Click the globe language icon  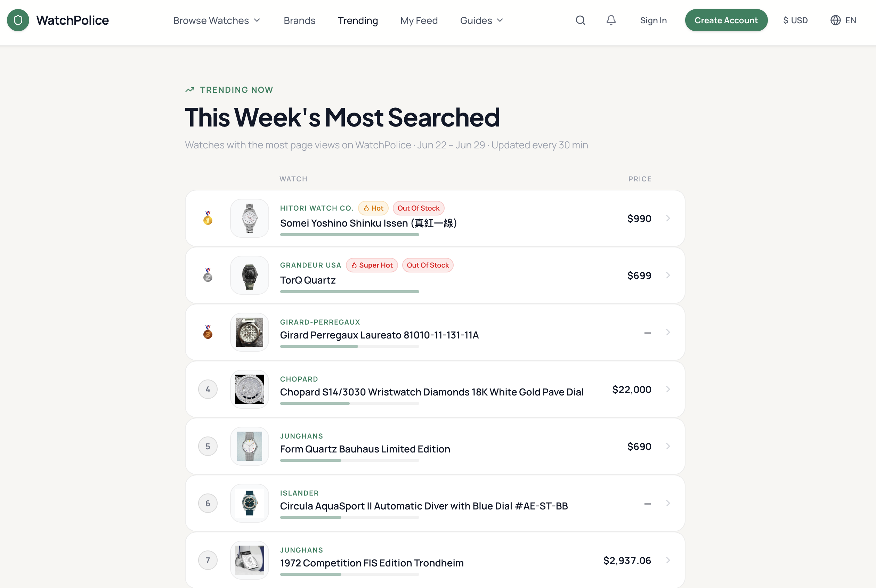(835, 20)
